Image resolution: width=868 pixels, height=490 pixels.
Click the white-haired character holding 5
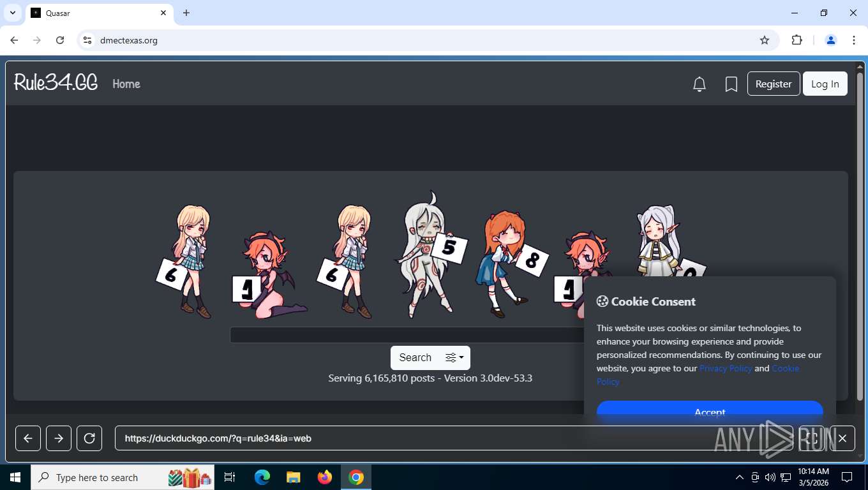(431, 255)
